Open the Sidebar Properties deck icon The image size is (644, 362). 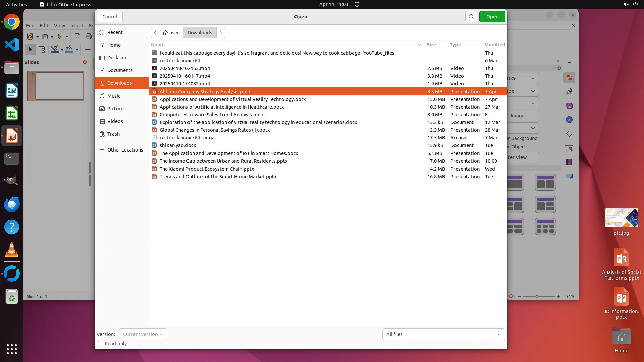tap(569, 78)
